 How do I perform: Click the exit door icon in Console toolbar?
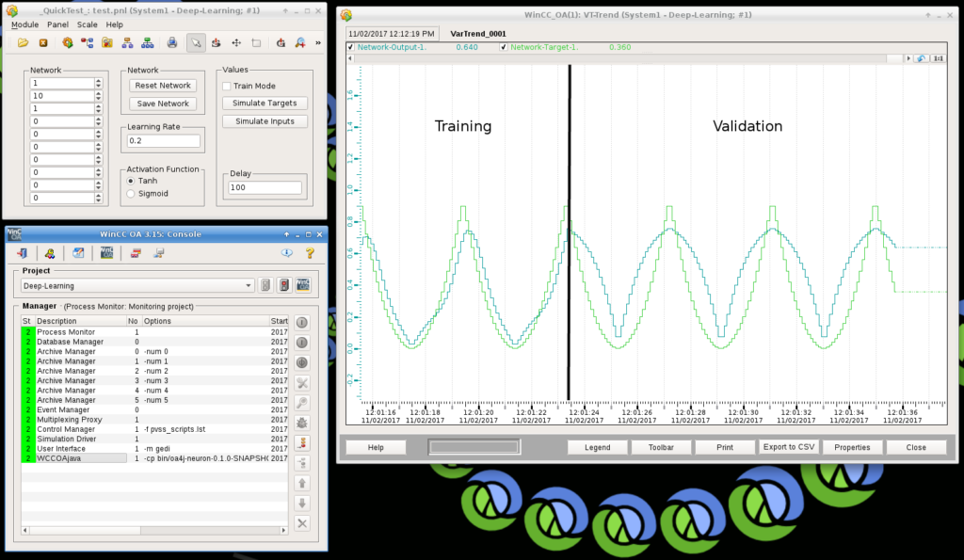pyautogui.click(x=23, y=253)
